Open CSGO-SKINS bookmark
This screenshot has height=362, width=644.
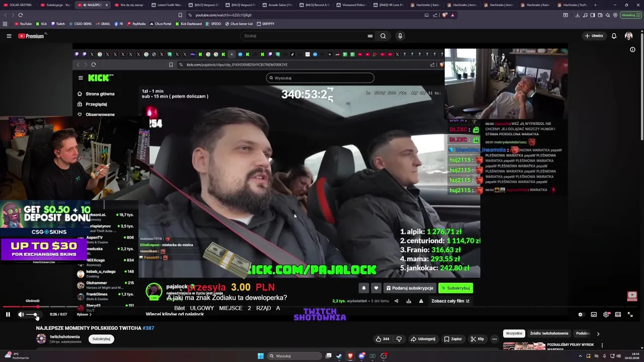tap(80, 24)
